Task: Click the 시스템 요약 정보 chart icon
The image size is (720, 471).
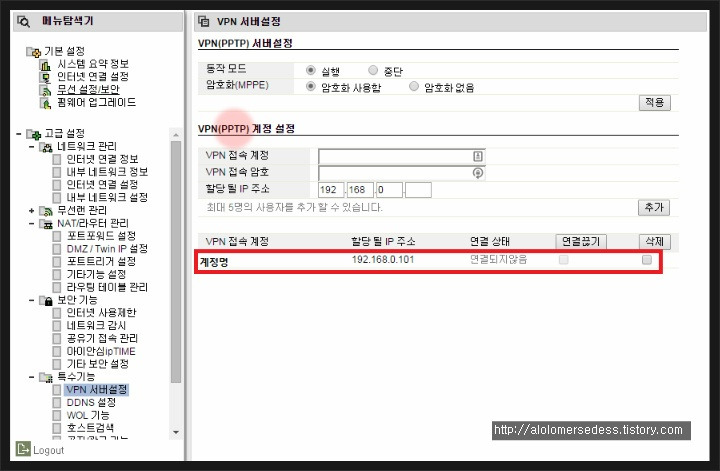Action: pyautogui.click(x=45, y=65)
